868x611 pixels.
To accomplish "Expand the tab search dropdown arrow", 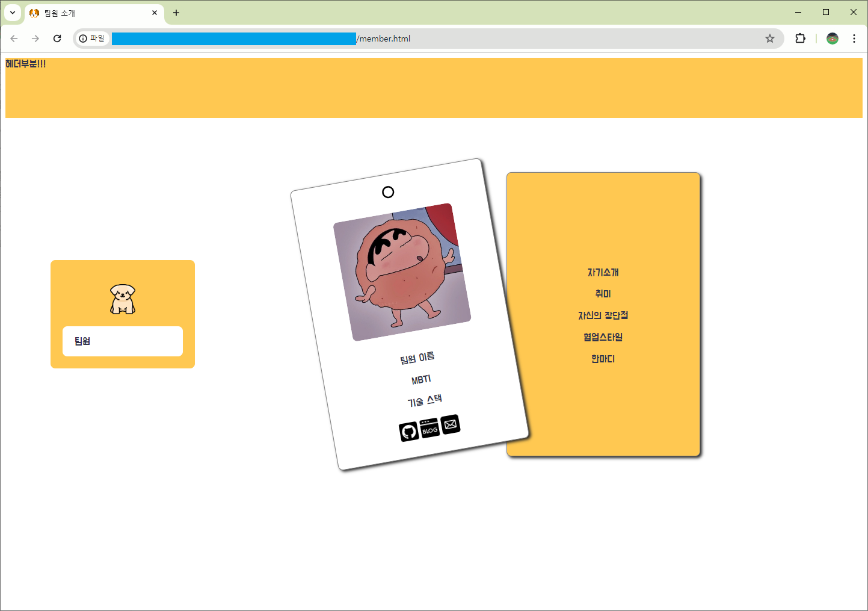I will [12, 13].
